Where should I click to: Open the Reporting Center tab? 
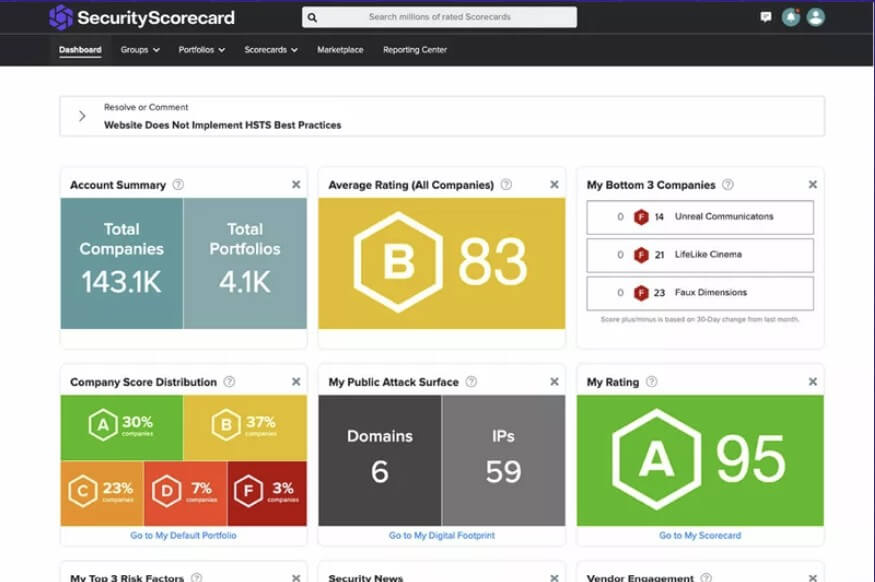(415, 50)
